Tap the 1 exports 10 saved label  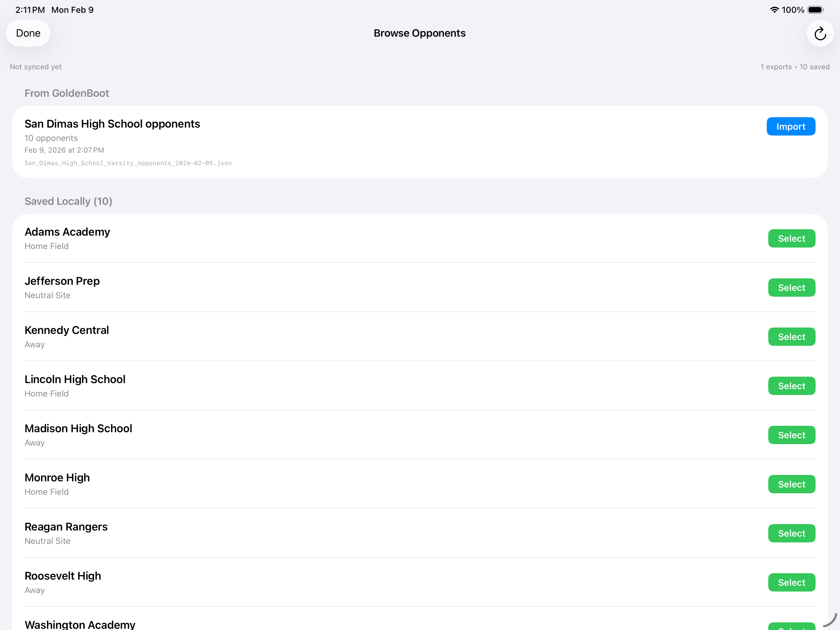(795, 67)
